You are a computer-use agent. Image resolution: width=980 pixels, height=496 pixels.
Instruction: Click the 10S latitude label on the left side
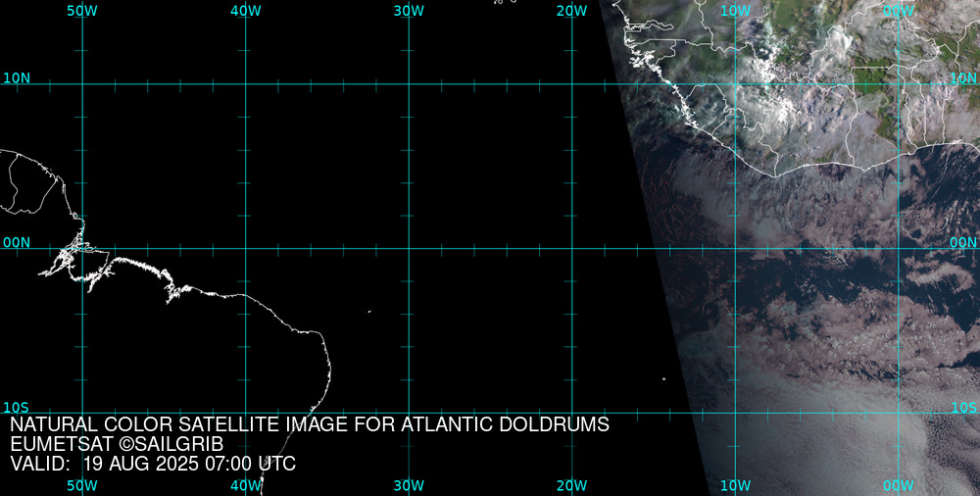(x=17, y=408)
